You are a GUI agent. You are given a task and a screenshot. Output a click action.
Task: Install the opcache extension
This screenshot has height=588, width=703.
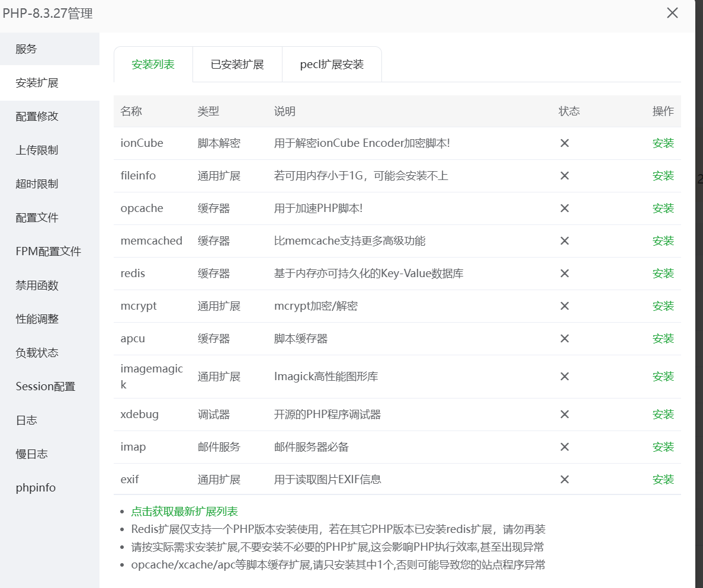point(663,208)
